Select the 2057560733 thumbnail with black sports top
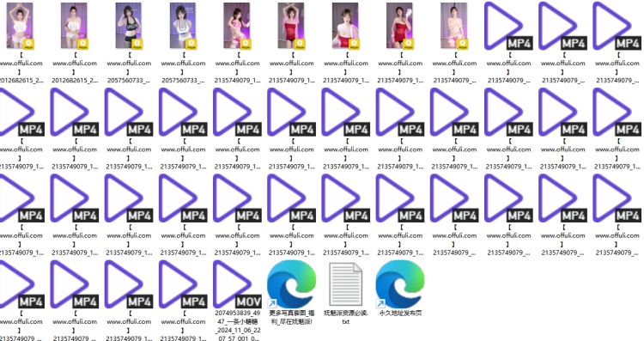 tap(129, 26)
